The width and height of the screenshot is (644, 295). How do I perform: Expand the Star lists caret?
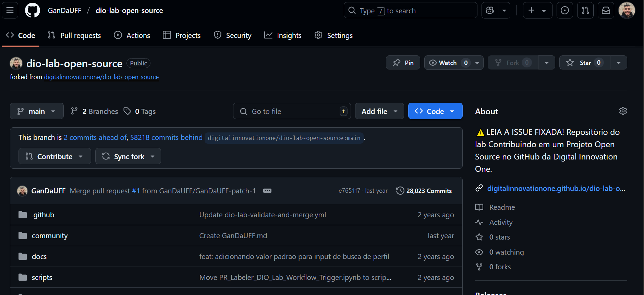pos(619,63)
